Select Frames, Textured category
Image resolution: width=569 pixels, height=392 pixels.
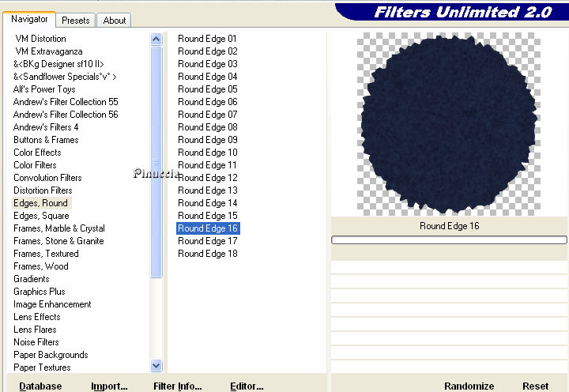click(x=46, y=254)
